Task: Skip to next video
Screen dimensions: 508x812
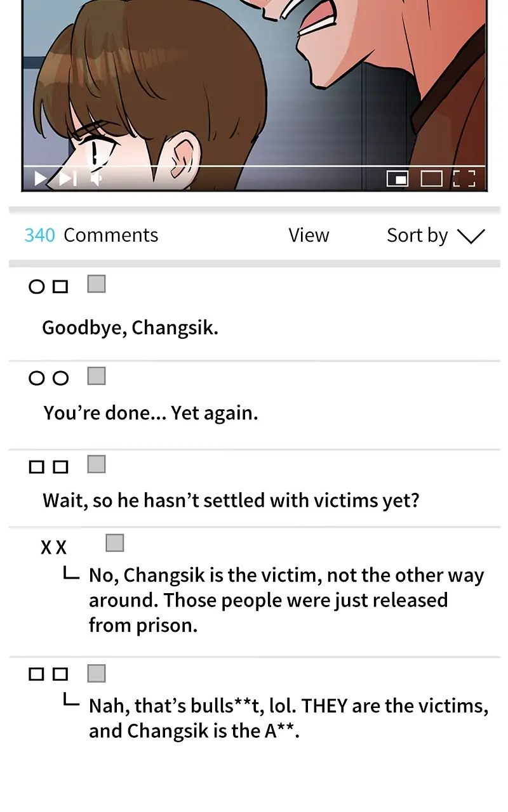Action: click(68, 178)
